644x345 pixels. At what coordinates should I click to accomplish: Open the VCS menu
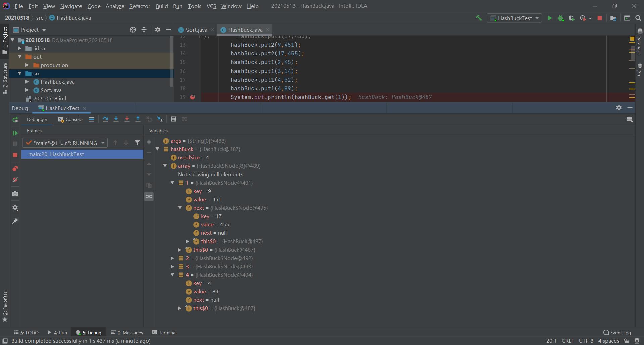click(211, 6)
